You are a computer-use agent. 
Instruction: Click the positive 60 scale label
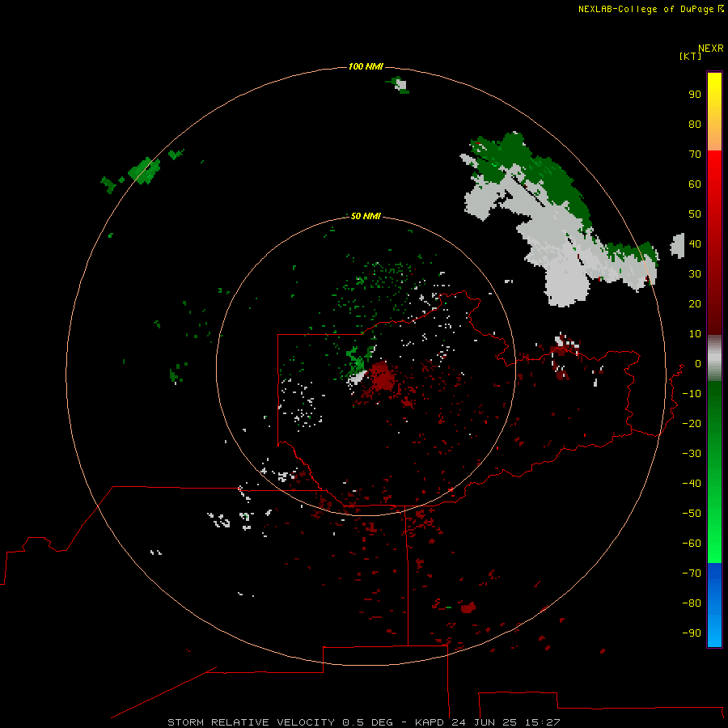695,184
